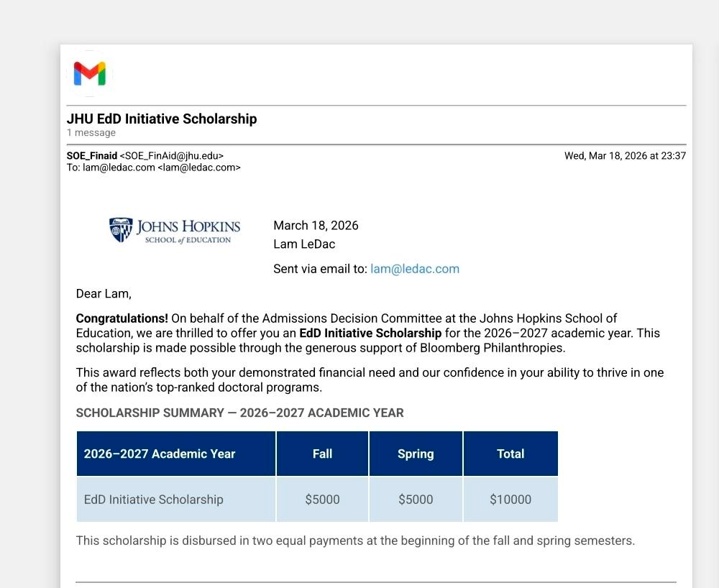Open the blue lam@ledac.com email link
719x588 pixels.
414,269
